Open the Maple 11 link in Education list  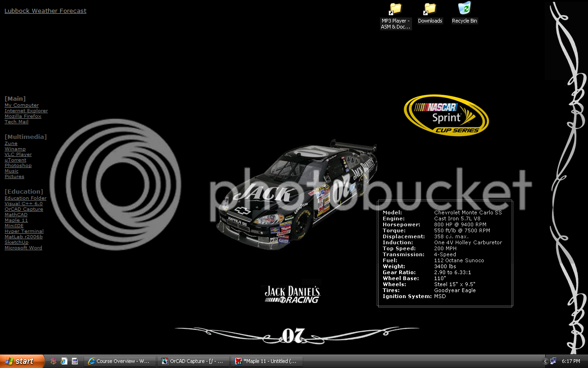(16, 220)
